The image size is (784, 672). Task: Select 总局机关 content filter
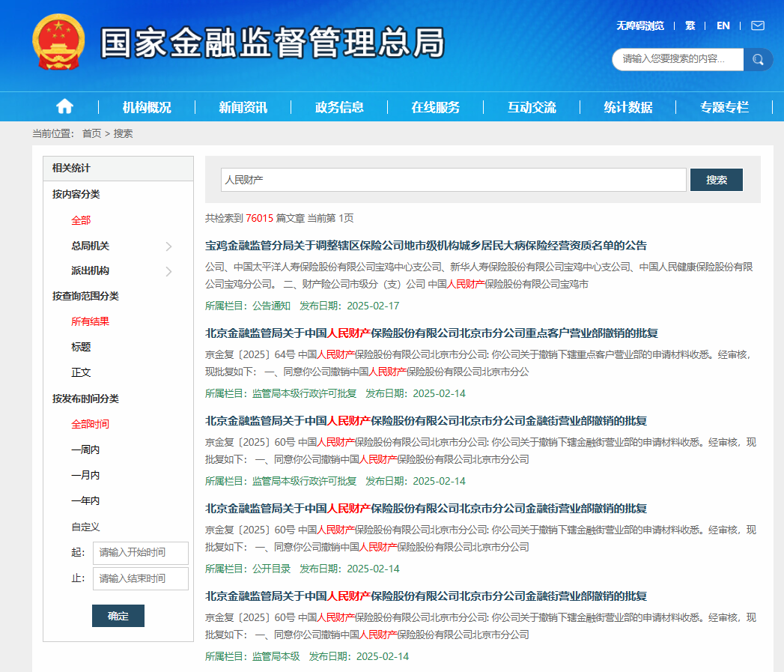tap(90, 246)
